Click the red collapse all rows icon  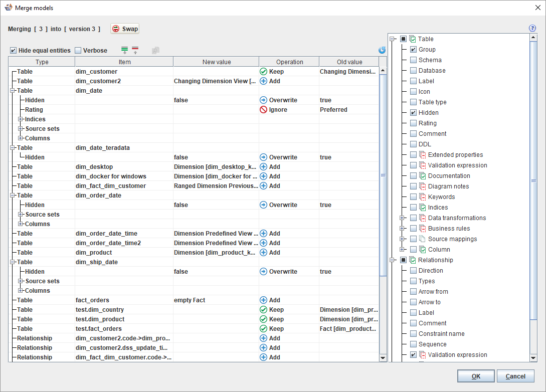[x=135, y=50]
